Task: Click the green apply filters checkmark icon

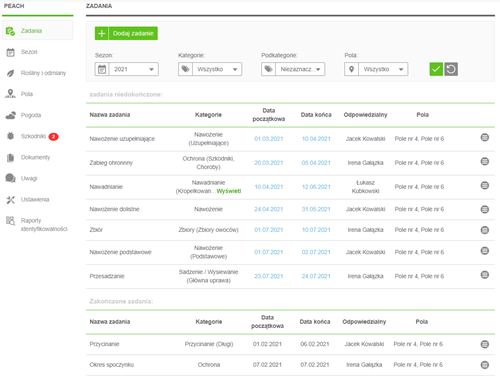Action: (x=436, y=69)
